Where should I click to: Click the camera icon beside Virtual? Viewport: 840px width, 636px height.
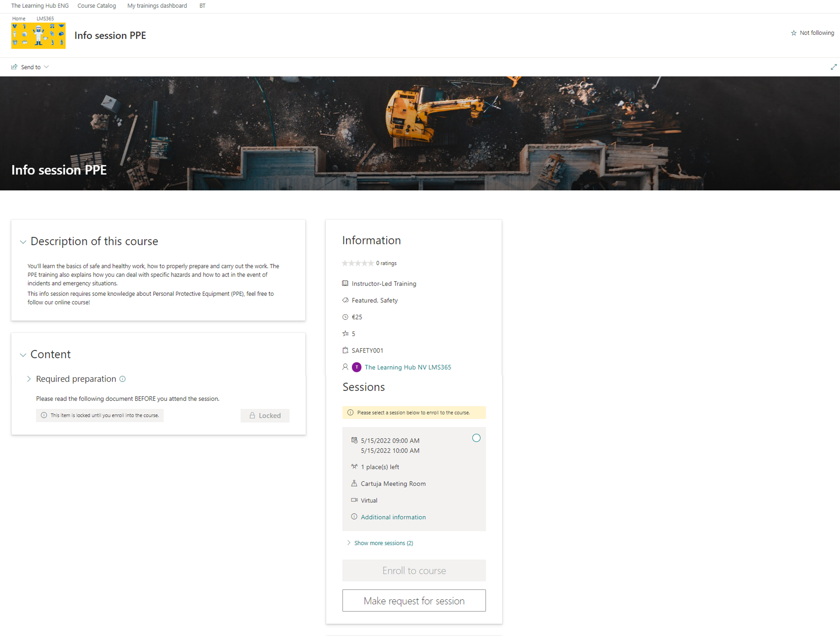click(x=354, y=500)
